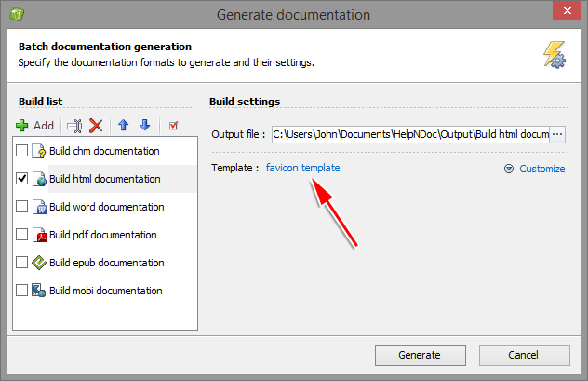The width and height of the screenshot is (588, 381).
Task: Select Build word documentation row
Action: (105, 207)
